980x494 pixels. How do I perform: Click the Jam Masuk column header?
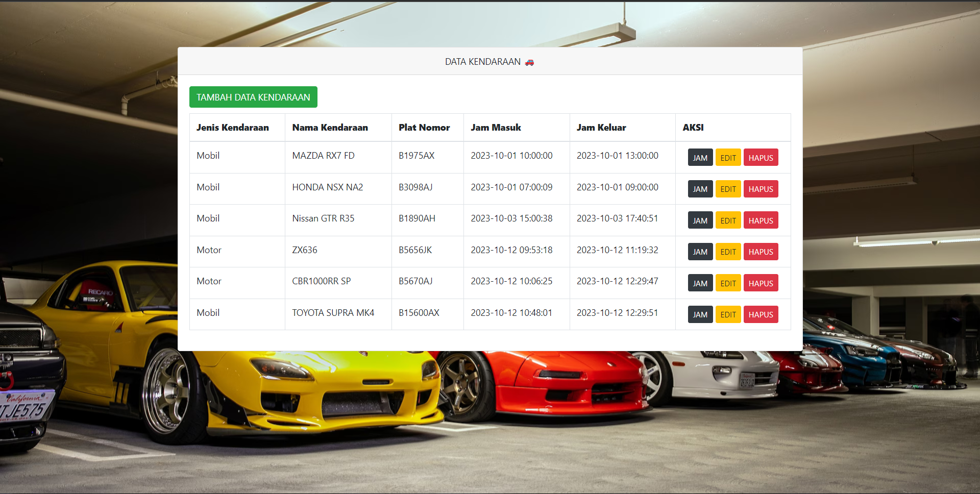point(496,127)
